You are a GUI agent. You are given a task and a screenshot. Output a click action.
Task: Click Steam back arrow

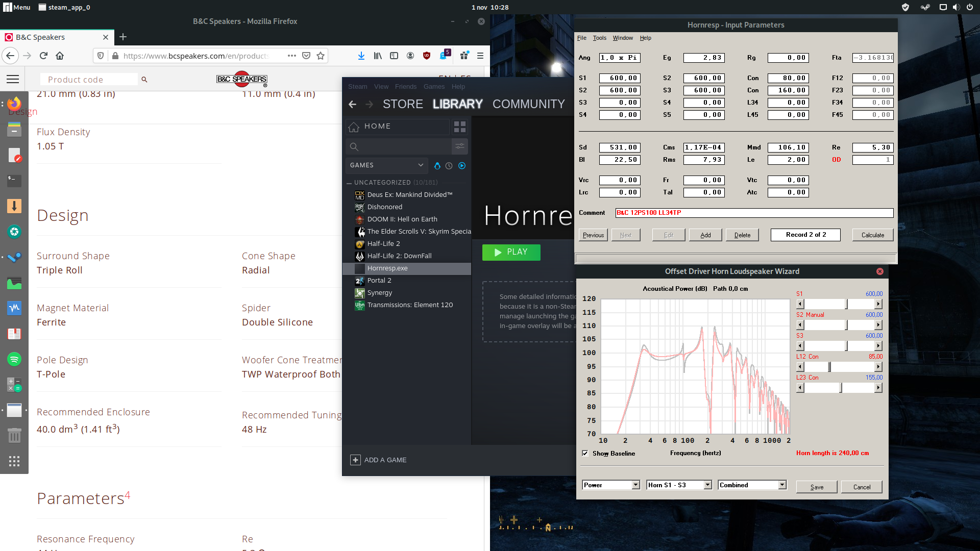[x=352, y=104]
